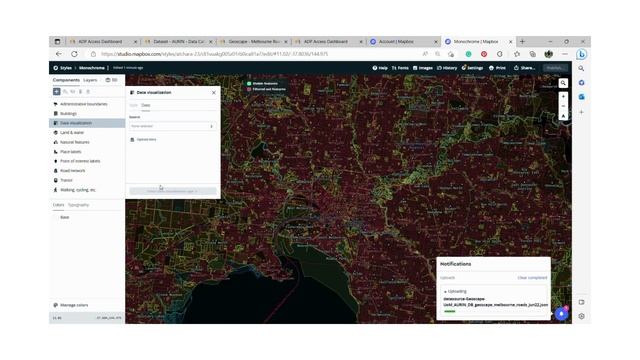
Task: Click Manage colors at sidebar bottom
Action: pyautogui.click(x=71, y=305)
